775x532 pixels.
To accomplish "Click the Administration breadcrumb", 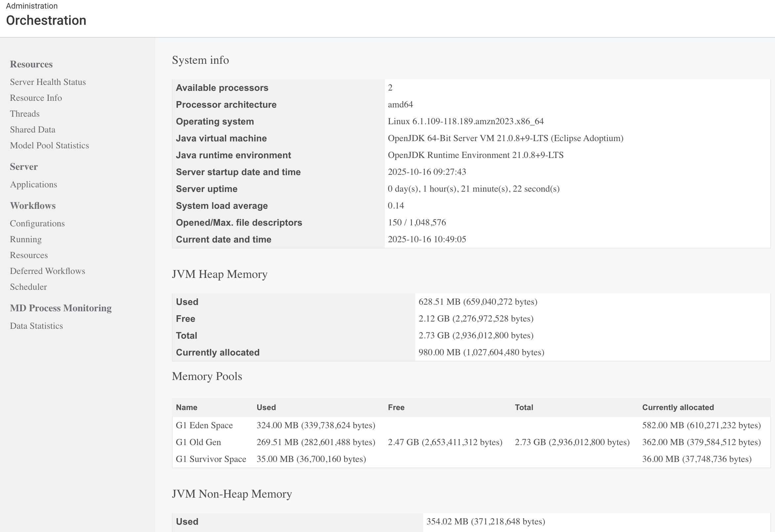I will (x=32, y=6).
